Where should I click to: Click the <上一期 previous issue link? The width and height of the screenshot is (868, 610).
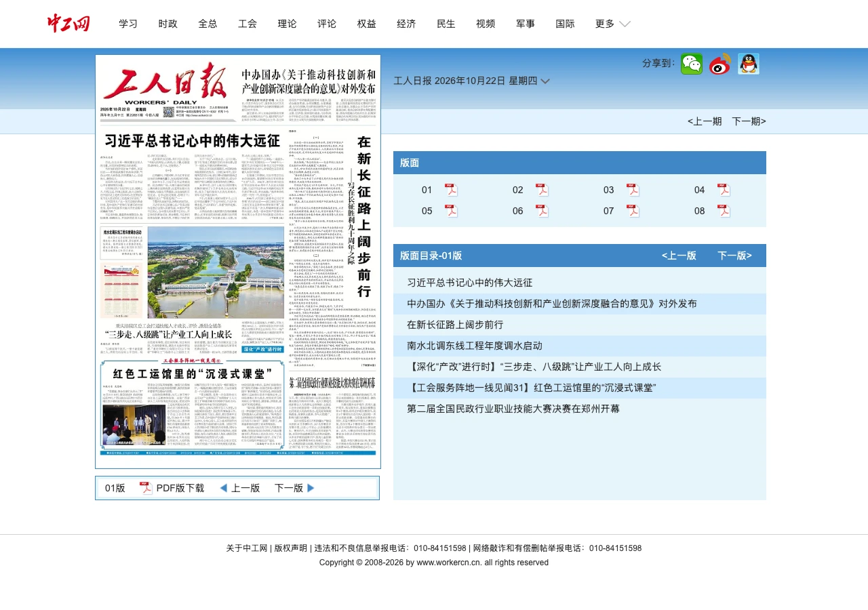(705, 121)
